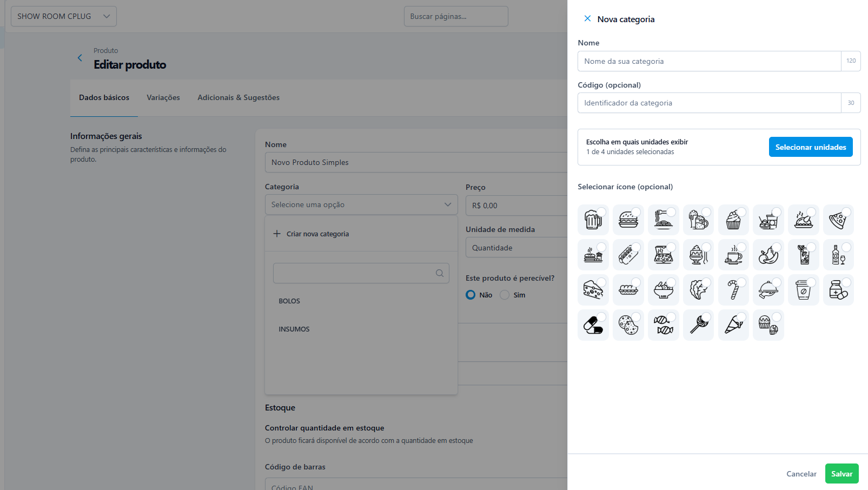
Task: Choose the steaming coffee cup icon
Action: (733, 255)
